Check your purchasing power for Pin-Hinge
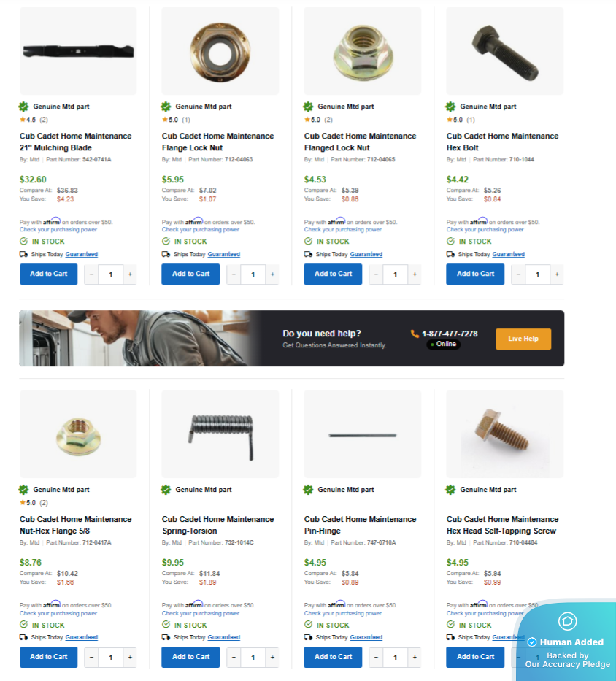The width and height of the screenshot is (616, 681). point(343,613)
